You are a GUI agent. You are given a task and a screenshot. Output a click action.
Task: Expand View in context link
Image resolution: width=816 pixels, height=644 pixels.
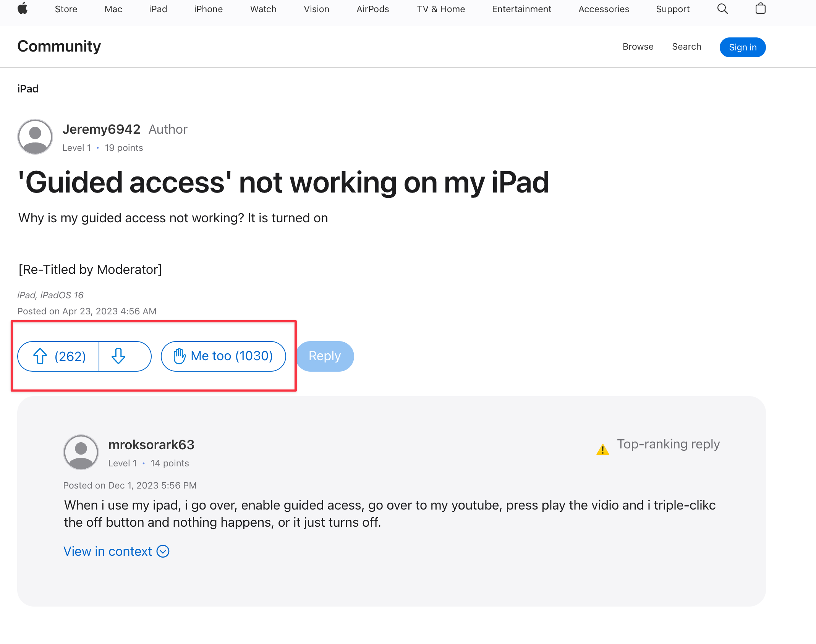tap(116, 551)
